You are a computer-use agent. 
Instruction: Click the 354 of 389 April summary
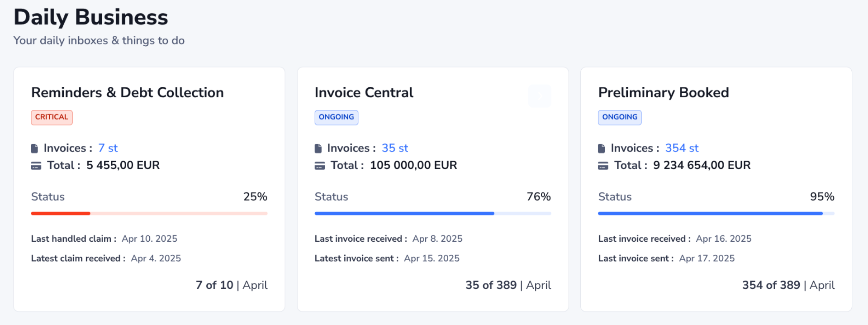[788, 285]
